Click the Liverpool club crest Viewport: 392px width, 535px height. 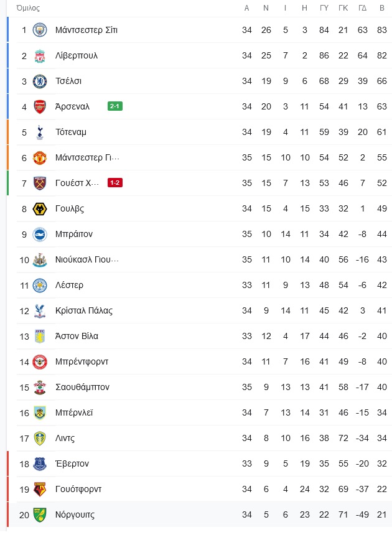tap(40, 55)
